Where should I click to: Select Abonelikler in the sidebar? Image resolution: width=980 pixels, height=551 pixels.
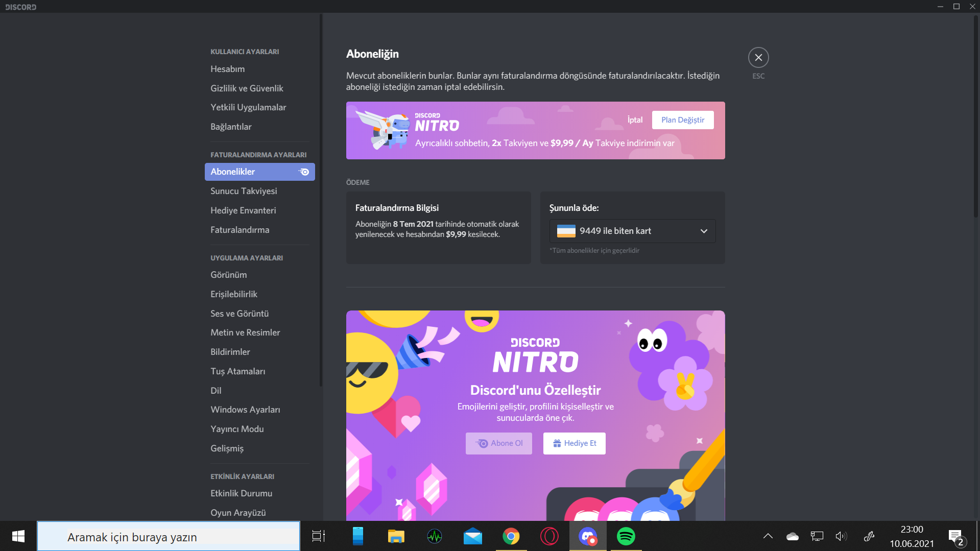[259, 172]
